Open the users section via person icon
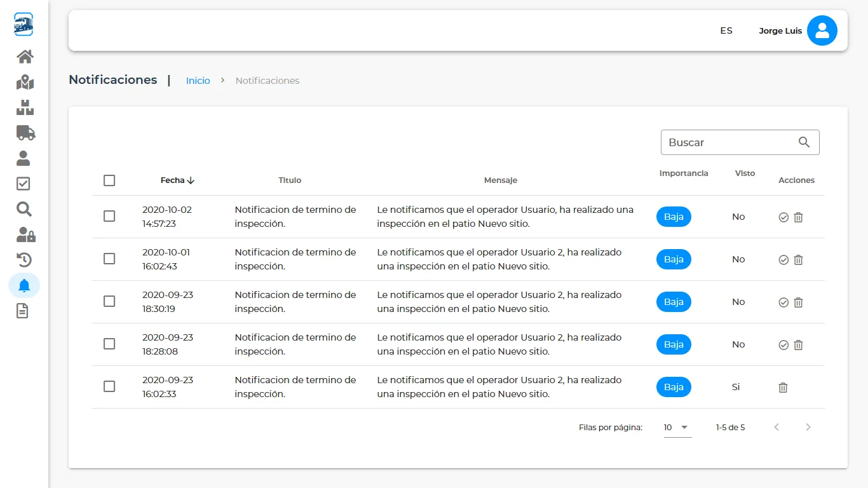Image resolution: width=868 pixels, height=488 pixels. tap(24, 158)
